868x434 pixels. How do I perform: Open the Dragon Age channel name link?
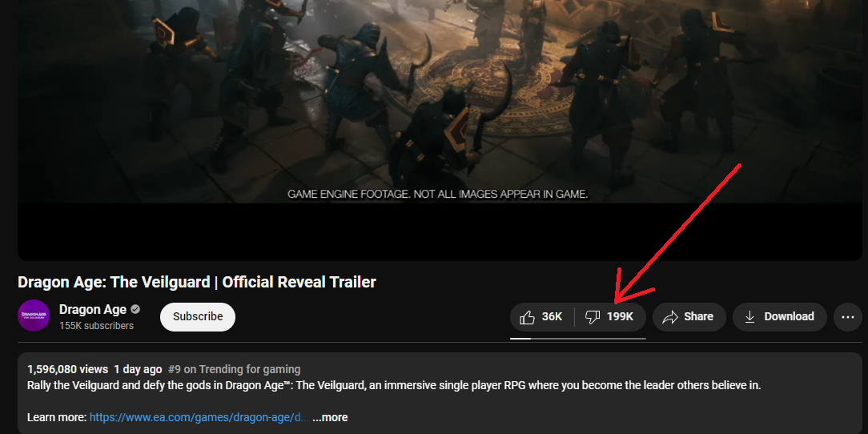tap(93, 309)
